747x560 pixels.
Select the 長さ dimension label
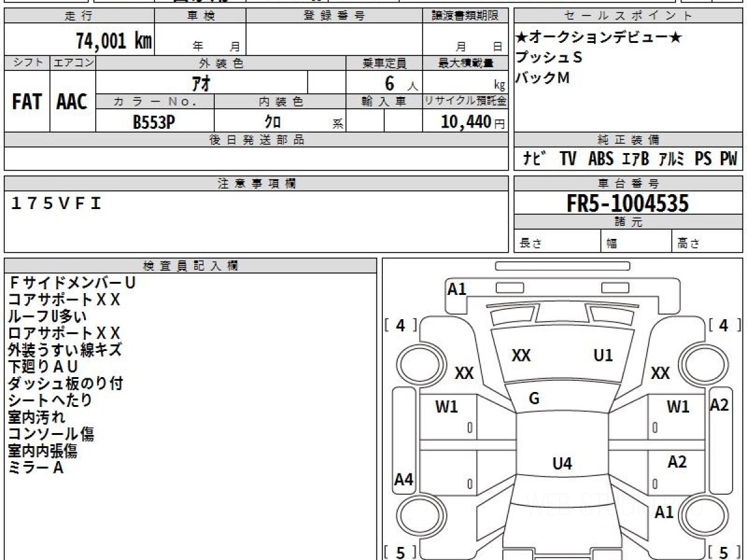pyautogui.click(x=531, y=243)
